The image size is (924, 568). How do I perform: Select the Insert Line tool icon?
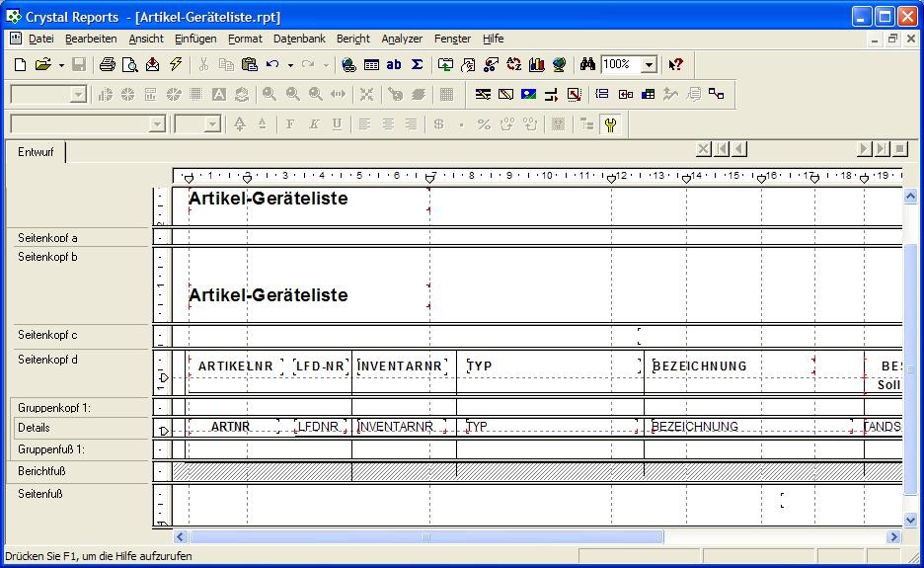coord(483,95)
